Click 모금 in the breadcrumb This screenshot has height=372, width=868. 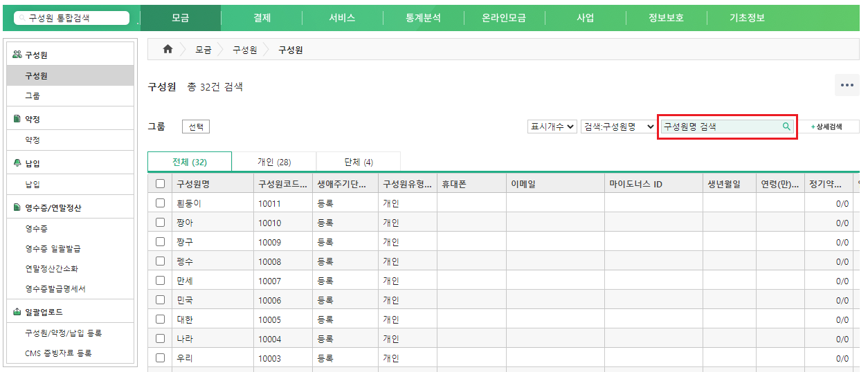(203, 50)
